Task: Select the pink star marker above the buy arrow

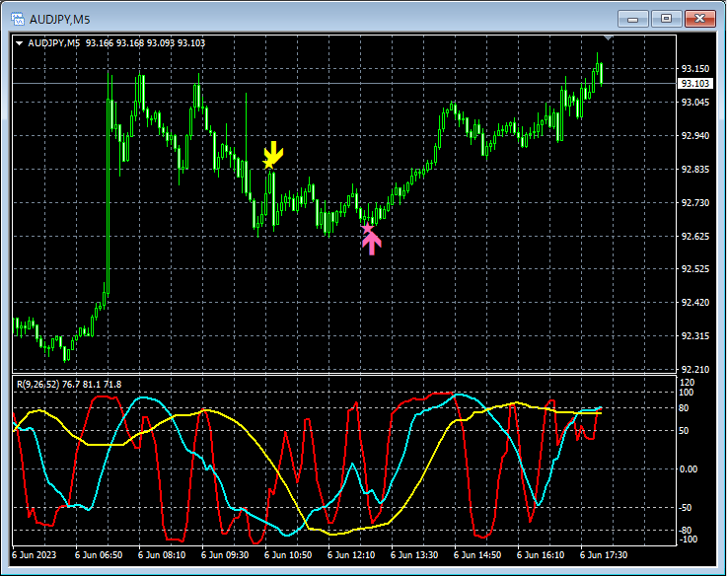Action: [x=367, y=228]
